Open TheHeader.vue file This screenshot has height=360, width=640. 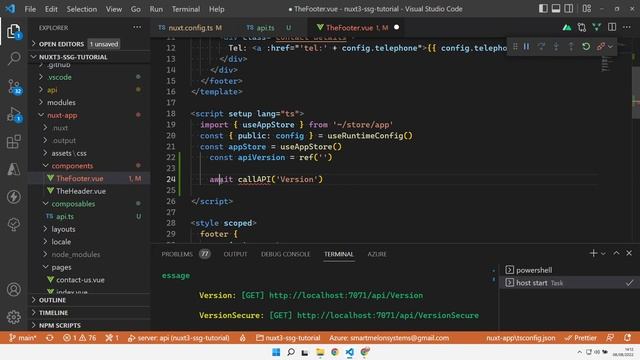click(89, 191)
